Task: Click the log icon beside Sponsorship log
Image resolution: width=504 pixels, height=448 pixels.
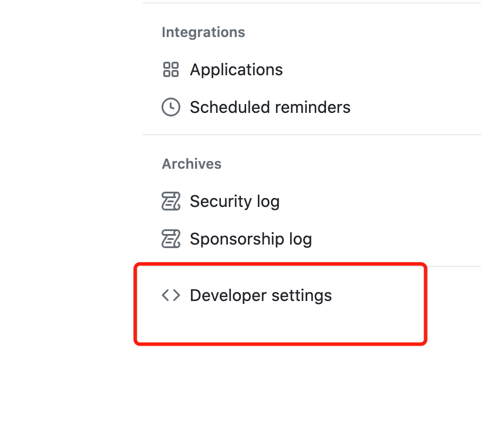Action: coord(170,239)
